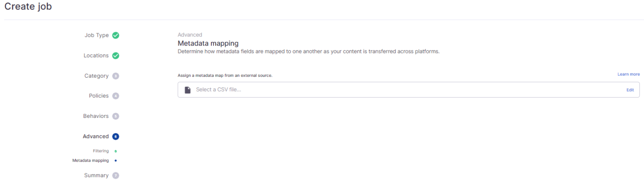This screenshot has height=184, width=644.
Task: Click the green checkmark next to Job Type
Action: tap(116, 35)
